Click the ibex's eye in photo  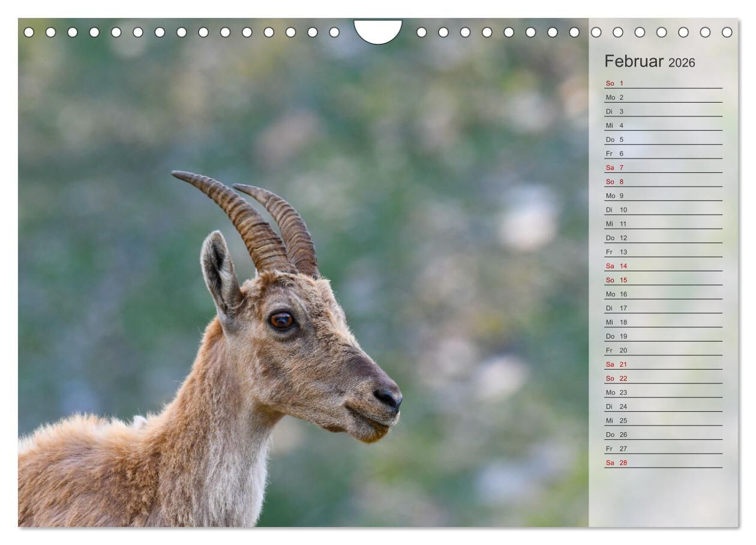[x=281, y=320]
